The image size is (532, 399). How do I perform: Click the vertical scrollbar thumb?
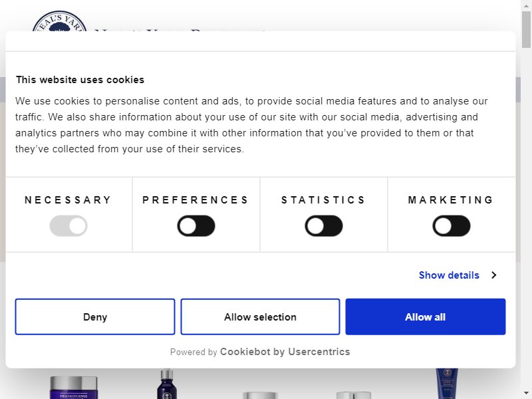(527, 29)
